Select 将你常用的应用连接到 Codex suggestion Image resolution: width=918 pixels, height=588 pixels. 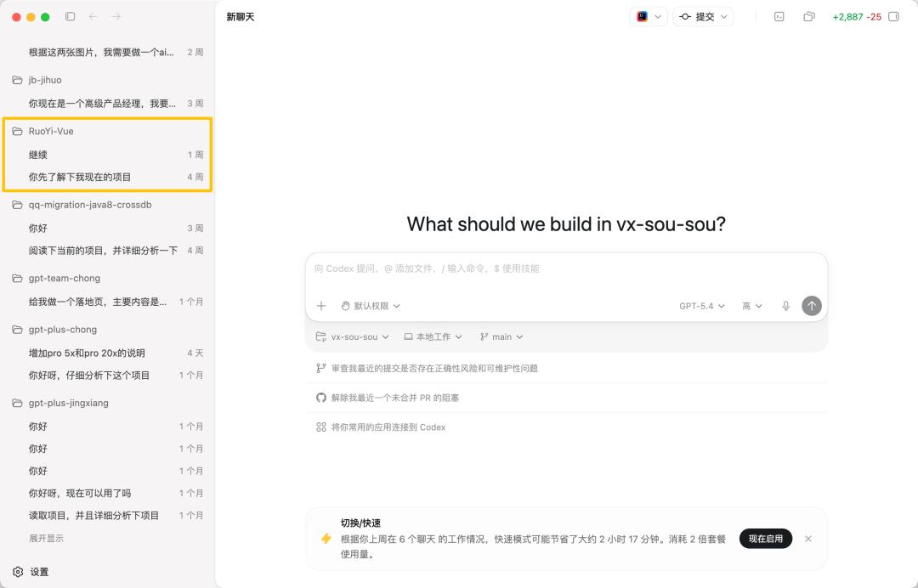point(566,427)
